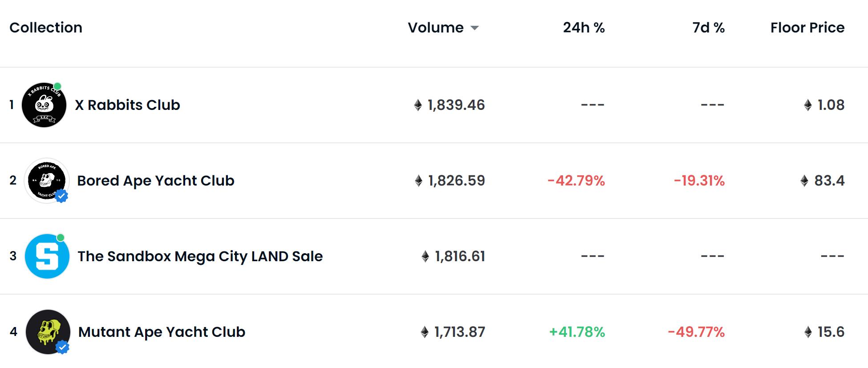Sort by the 24h % column header
This screenshot has width=868, height=368.
[x=584, y=28]
